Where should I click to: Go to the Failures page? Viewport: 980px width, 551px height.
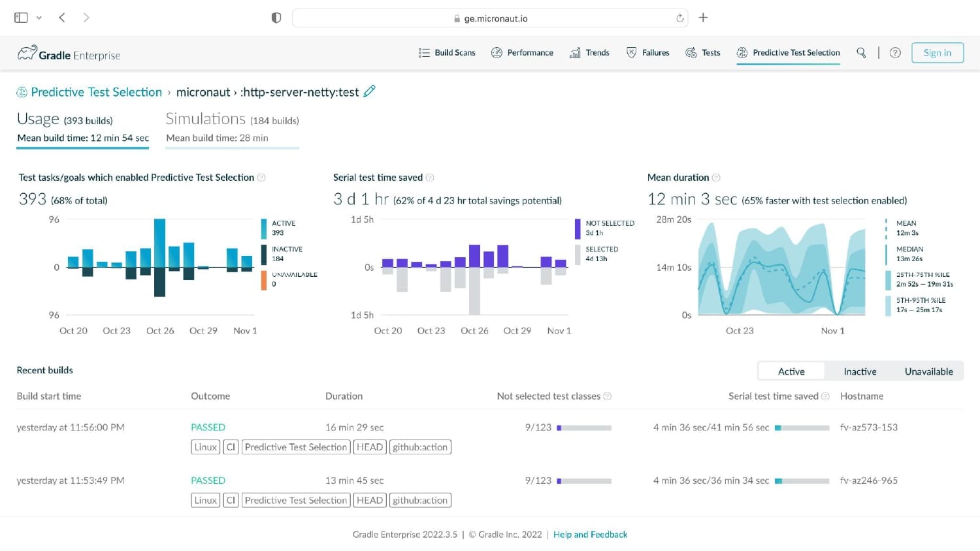pyautogui.click(x=647, y=53)
